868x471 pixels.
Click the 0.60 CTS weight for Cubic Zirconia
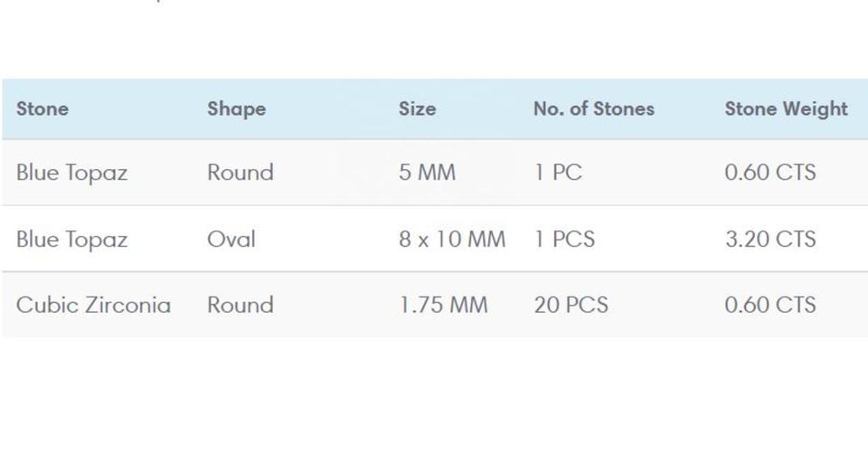click(x=769, y=305)
